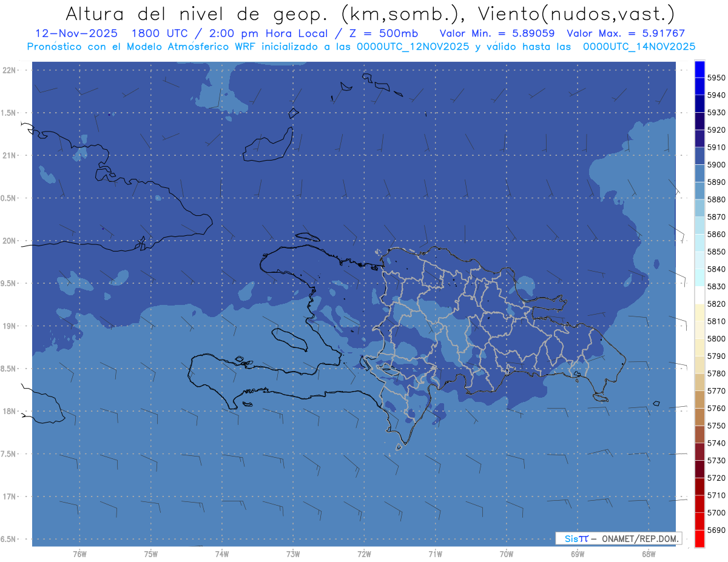Screen dimensions: 728x562
Task: Click the 74W longitude label
Action: (x=222, y=555)
